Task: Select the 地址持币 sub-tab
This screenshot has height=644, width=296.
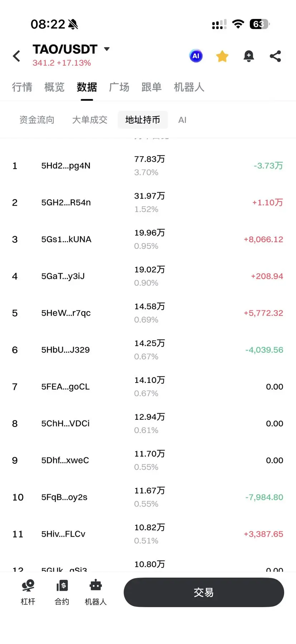Action: tap(143, 120)
